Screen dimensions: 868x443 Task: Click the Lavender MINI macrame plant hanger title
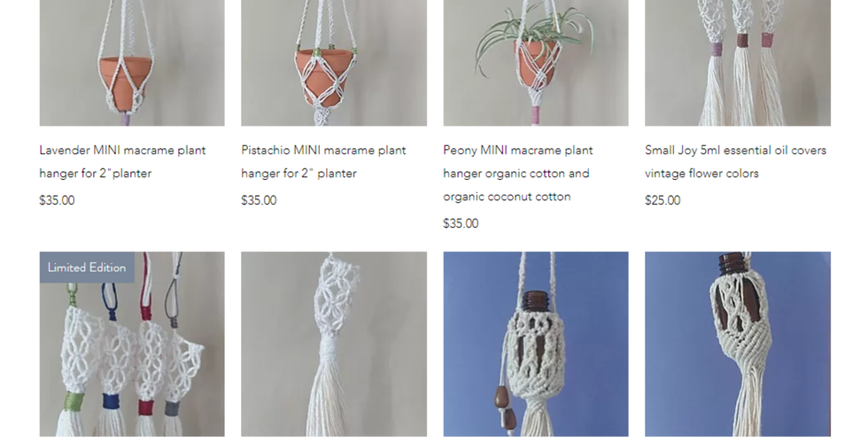point(122,161)
